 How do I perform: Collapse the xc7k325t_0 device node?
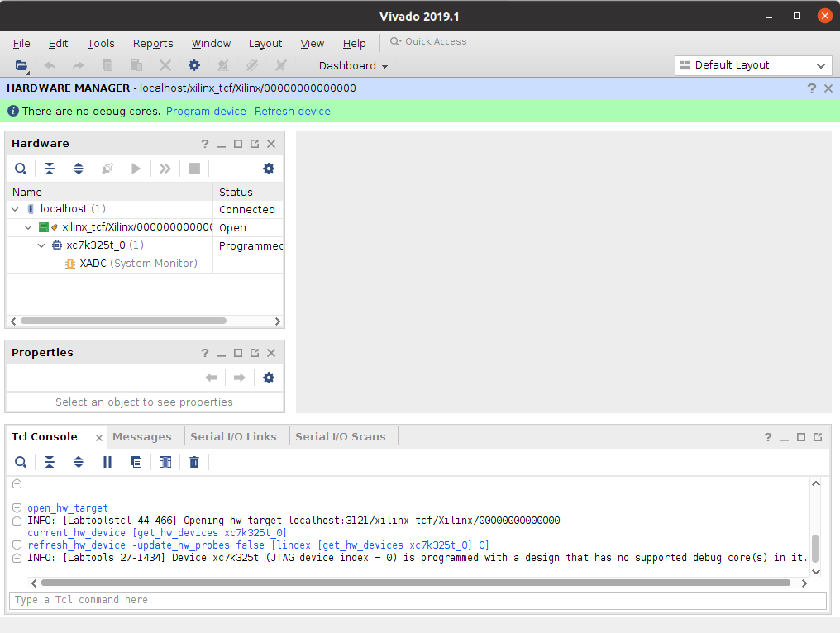click(41, 245)
